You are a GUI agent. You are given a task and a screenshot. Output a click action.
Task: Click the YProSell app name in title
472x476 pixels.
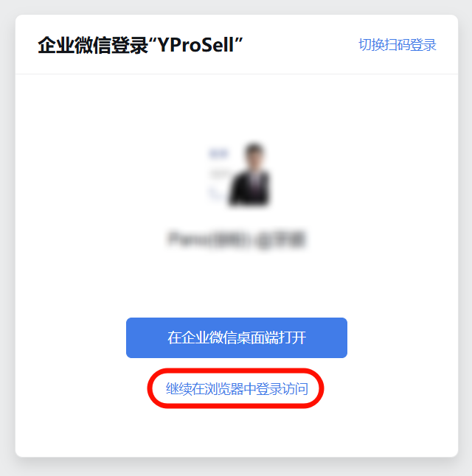point(195,45)
